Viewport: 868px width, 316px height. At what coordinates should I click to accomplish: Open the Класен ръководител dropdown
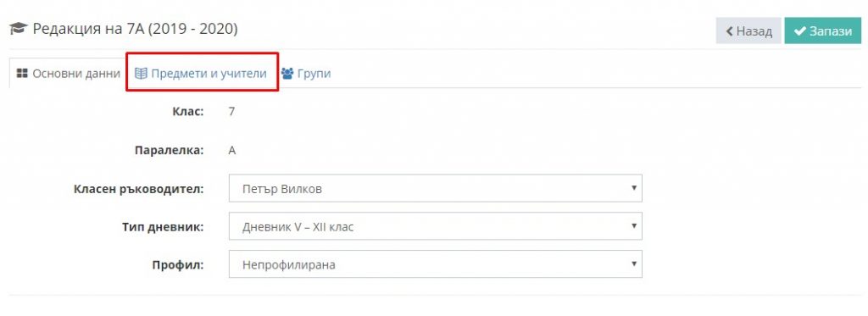tap(435, 188)
